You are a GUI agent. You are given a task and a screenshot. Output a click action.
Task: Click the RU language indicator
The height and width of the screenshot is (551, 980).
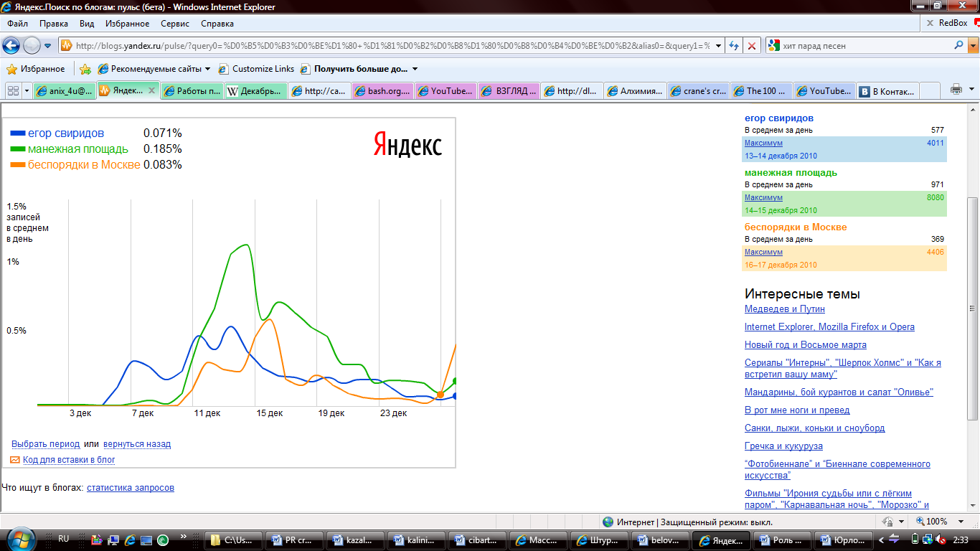pyautogui.click(x=63, y=539)
